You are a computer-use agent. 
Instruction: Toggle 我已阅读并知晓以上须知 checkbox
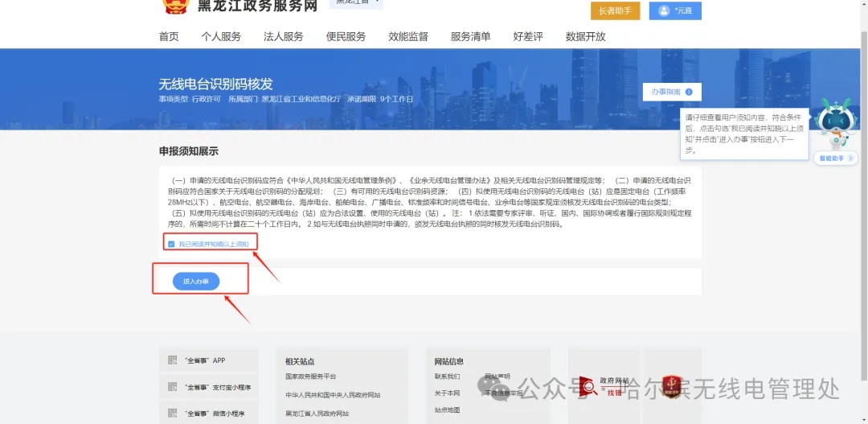pyautogui.click(x=171, y=244)
